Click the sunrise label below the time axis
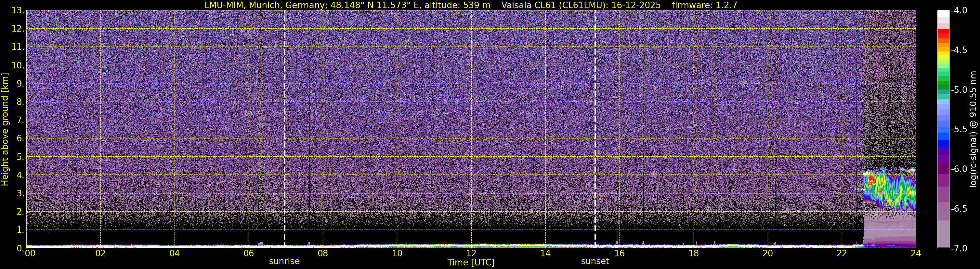 click(284, 262)
